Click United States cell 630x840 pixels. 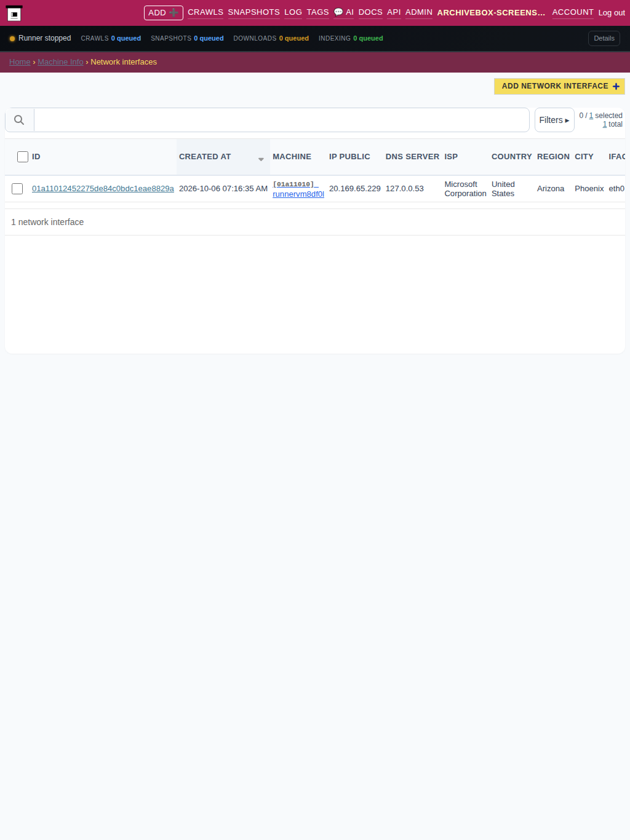tap(503, 189)
